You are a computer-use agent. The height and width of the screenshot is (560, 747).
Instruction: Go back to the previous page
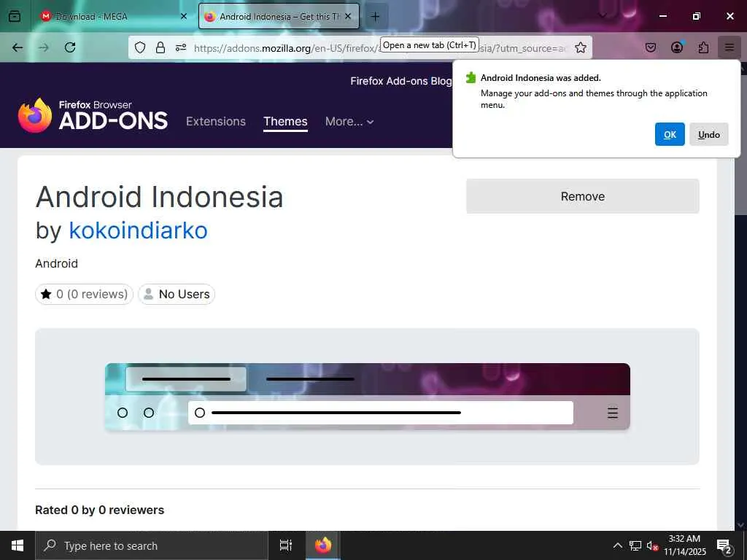18,47
